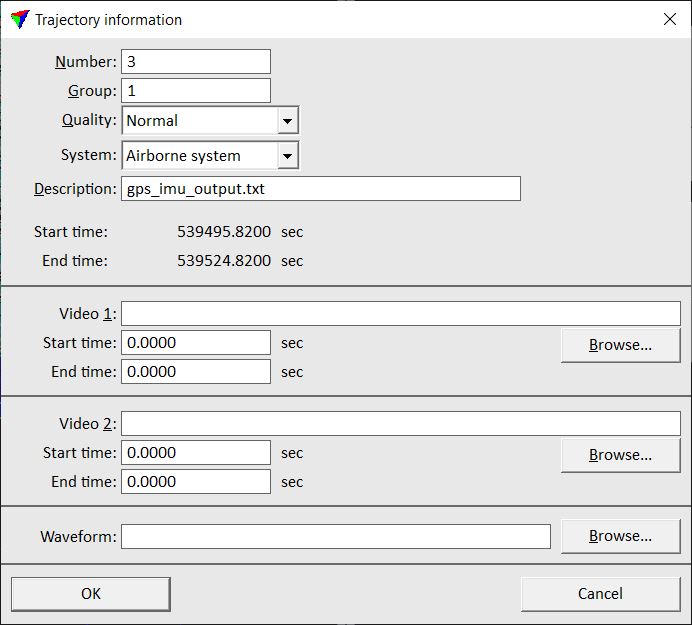
Task: Browse for Waveform file
Action: [620, 536]
